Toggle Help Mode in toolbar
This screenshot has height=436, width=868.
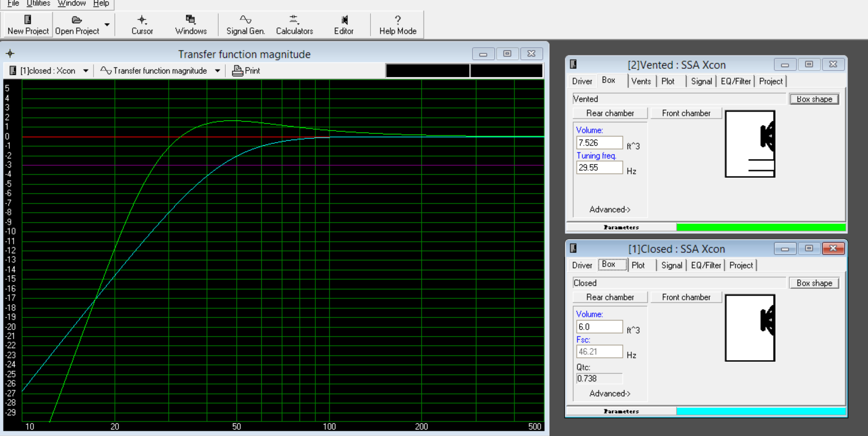tap(398, 25)
